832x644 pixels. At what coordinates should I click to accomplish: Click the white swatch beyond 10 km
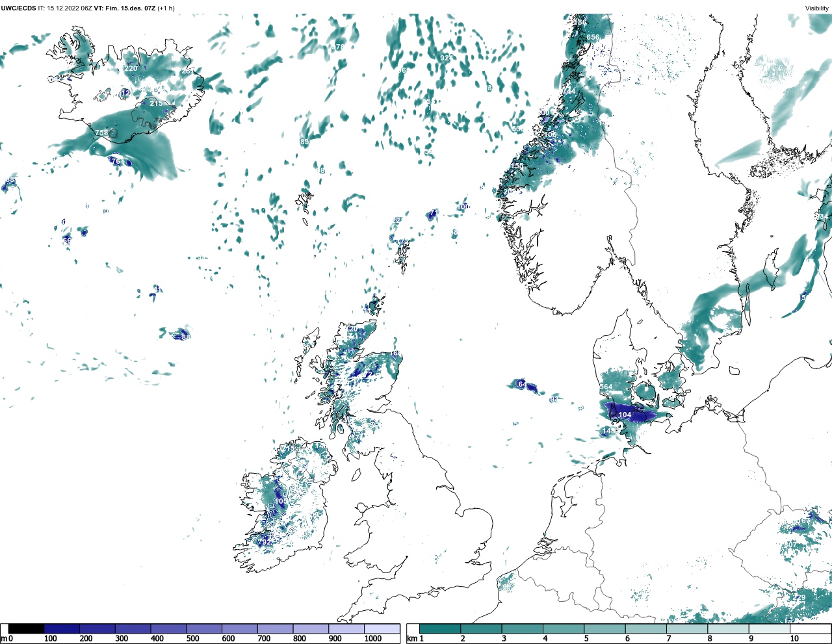pyautogui.click(x=810, y=628)
